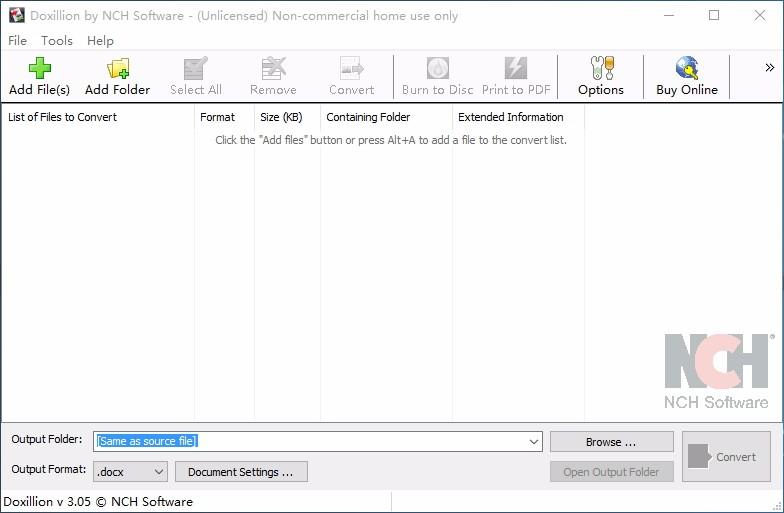Viewport: 784px width, 513px height.
Task: Open Options from the toolbar
Action: pyautogui.click(x=601, y=76)
